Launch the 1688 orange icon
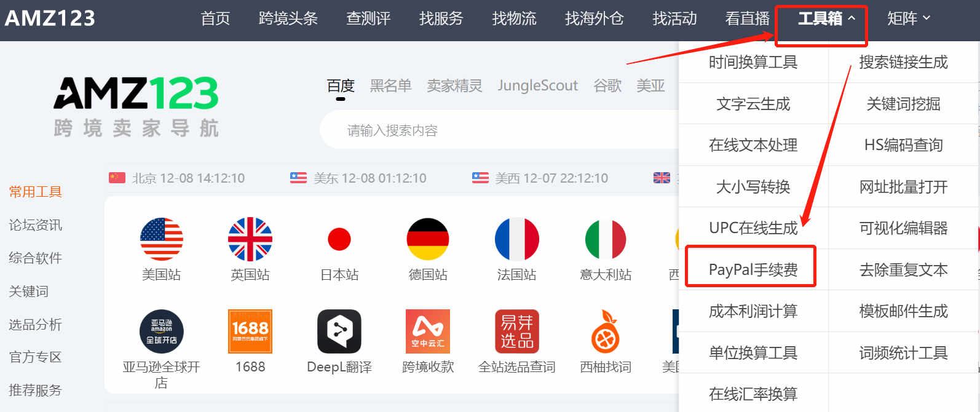The width and height of the screenshot is (980, 412). [250, 331]
